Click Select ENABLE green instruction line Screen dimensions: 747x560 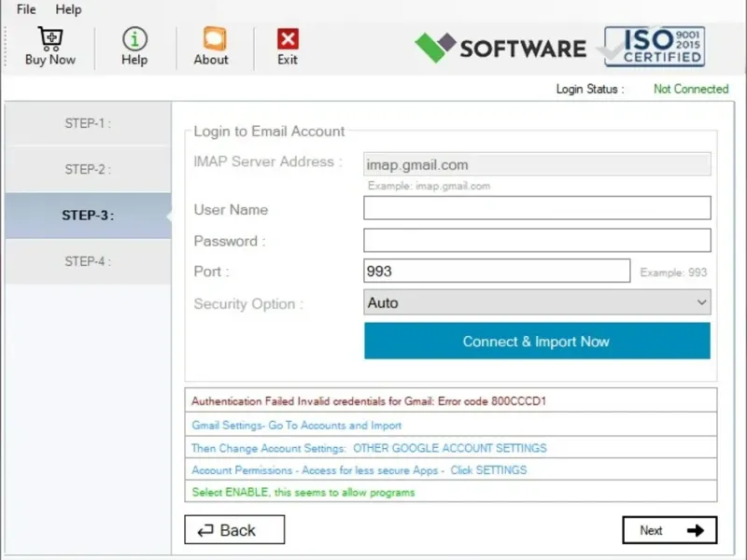pos(303,493)
